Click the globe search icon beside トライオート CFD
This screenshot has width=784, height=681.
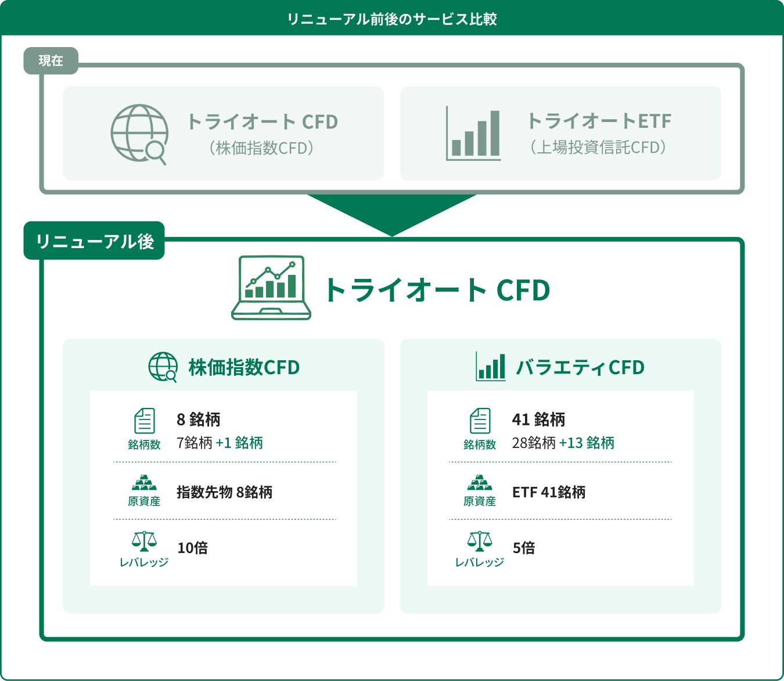[139, 134]
